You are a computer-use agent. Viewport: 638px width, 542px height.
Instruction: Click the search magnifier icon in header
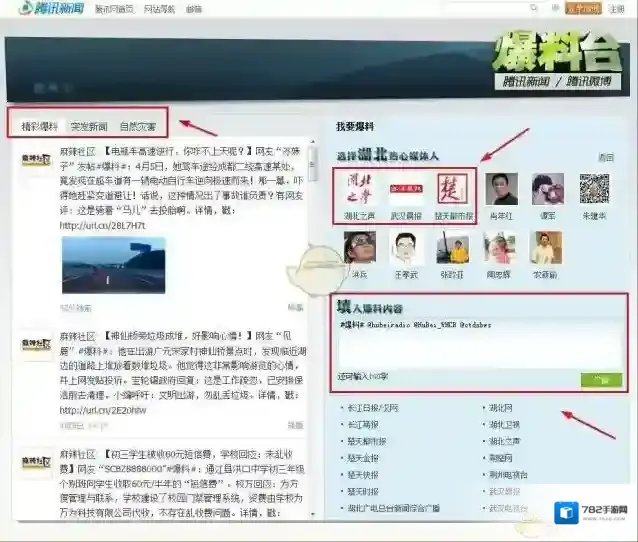pos(534,8)
